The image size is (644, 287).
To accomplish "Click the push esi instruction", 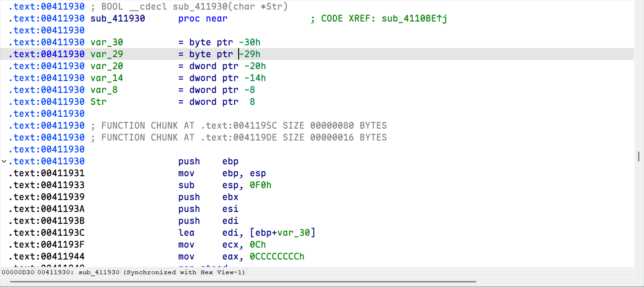I will pyautogui.click(x=208, y=209).
